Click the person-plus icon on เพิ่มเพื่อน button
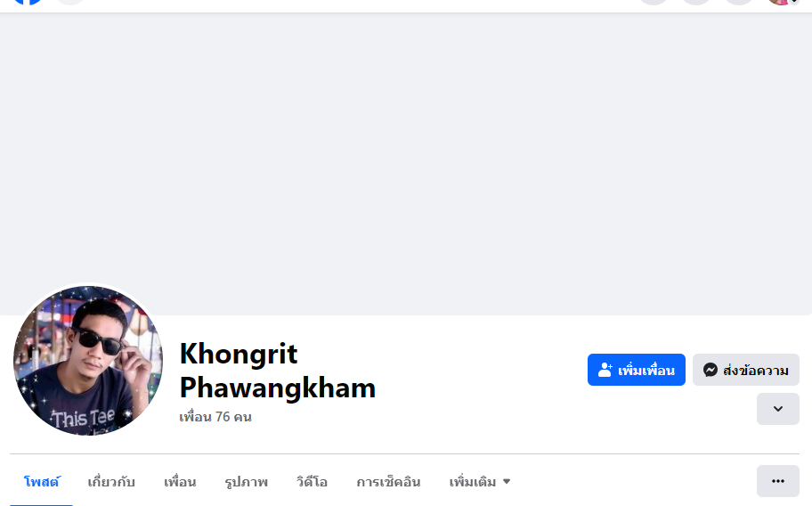Image resolution: width=812 pixels, height=506 pixels. pos(605,370)
